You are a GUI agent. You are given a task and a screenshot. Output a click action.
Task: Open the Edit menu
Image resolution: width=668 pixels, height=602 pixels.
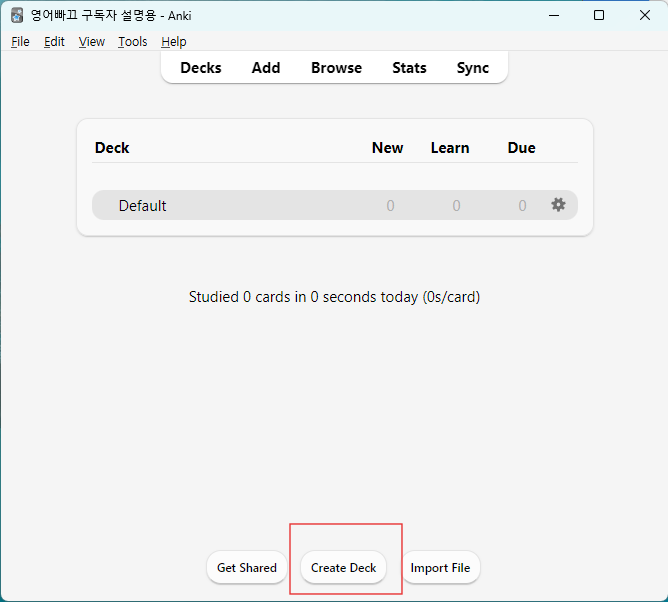click(x=54, y=42)
